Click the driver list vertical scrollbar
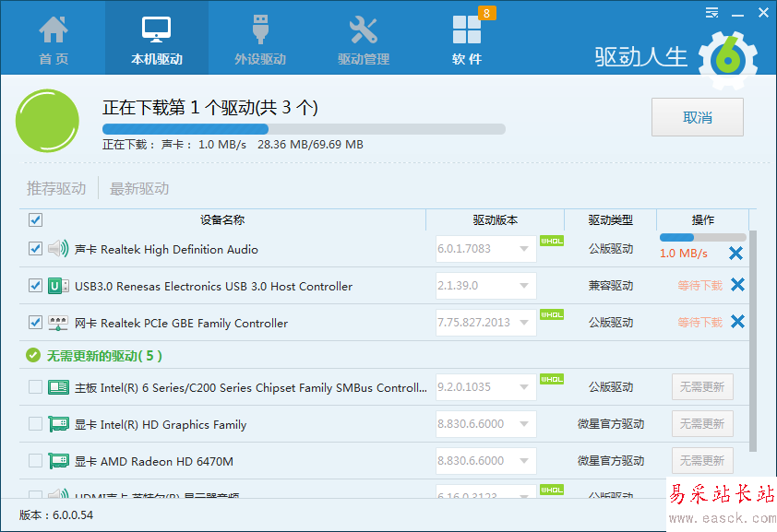The width and height of the screenshot is (777, 532). (x=755, y=341)
